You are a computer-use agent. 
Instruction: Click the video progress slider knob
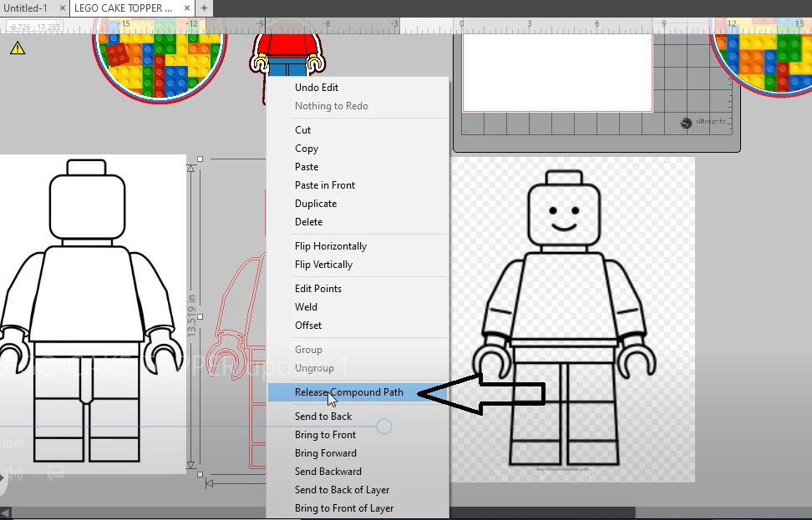(384, 427)
